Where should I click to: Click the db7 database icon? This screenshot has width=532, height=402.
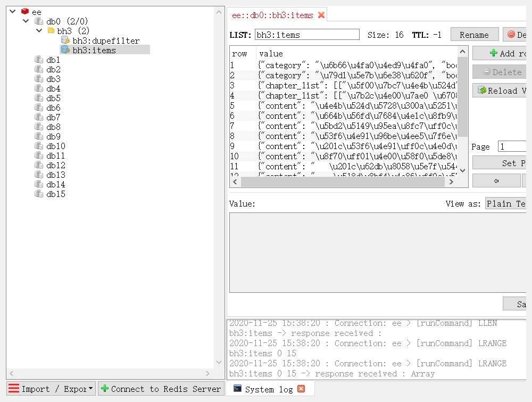coord(39,117)
